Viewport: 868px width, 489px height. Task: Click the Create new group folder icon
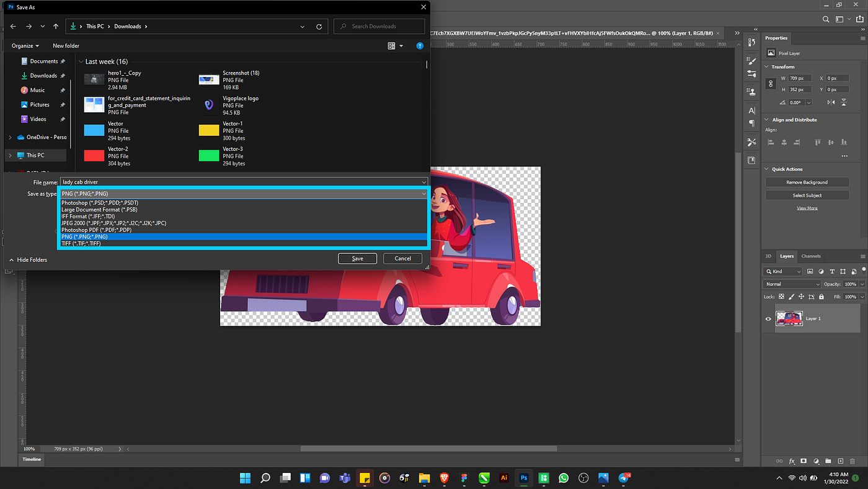pos(828,461)
